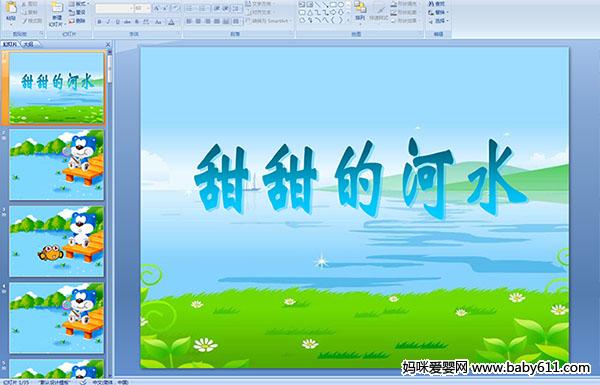Image resolution: width=600 pixels, height=385 pixels.
Task: Click the Shape Effects icon
Action: click(394, 21)
